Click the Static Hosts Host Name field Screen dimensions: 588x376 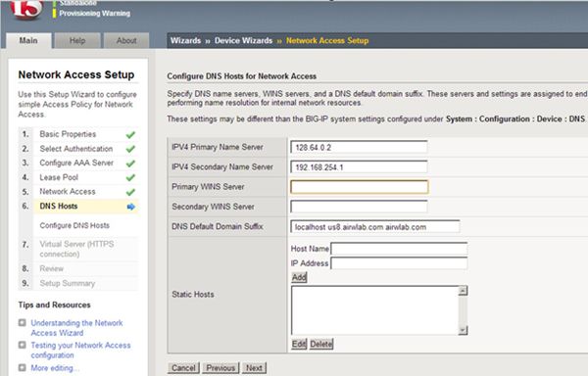(399, 249)
